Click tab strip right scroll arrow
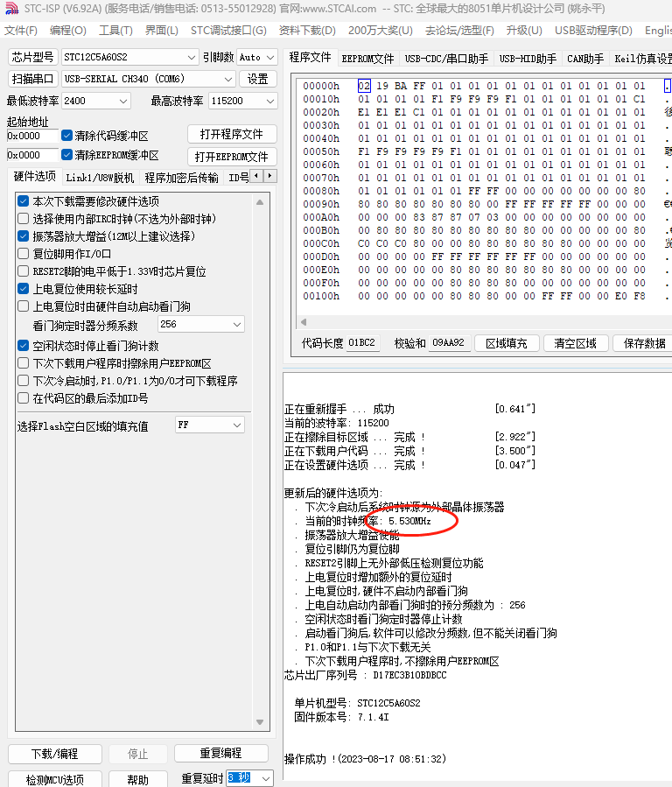The width and height of the screenshot is (672, 787). [x=269, y=176]
